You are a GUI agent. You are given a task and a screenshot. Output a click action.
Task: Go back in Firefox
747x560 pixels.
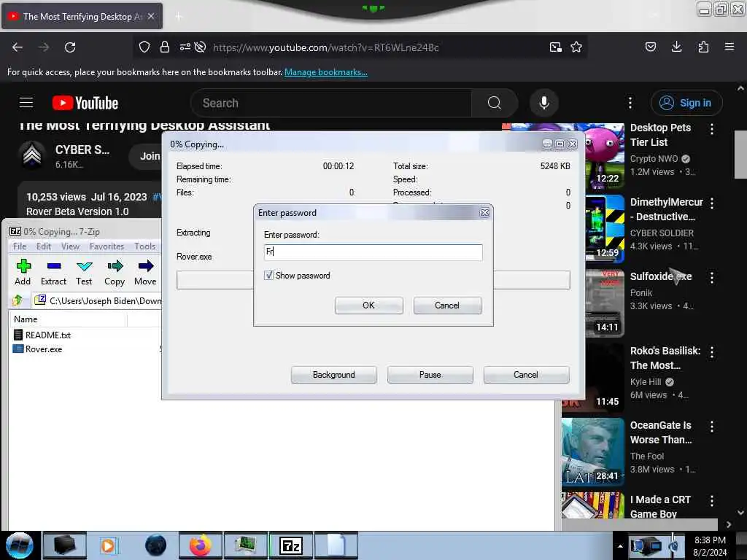pyautogui.click(x=18, y=47)
